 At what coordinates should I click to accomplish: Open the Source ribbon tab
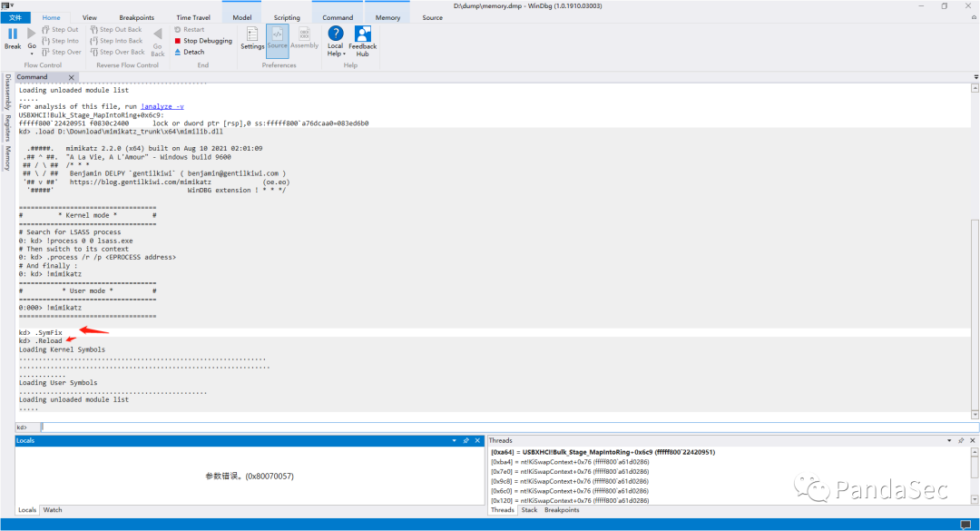tap(433, 17)
